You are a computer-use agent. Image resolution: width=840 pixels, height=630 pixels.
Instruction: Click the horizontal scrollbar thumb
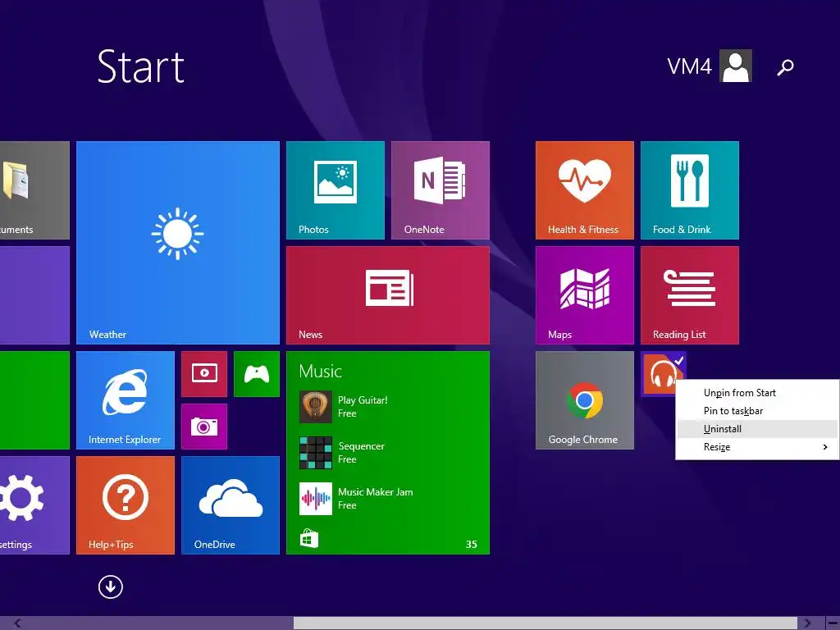click(x=546, y=623)
